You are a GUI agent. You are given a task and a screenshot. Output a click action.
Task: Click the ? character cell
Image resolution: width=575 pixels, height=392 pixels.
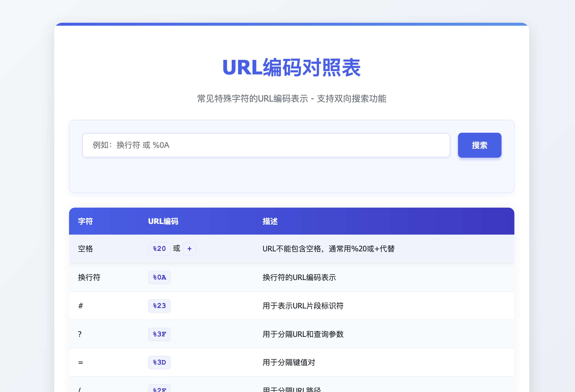[80, 334]
